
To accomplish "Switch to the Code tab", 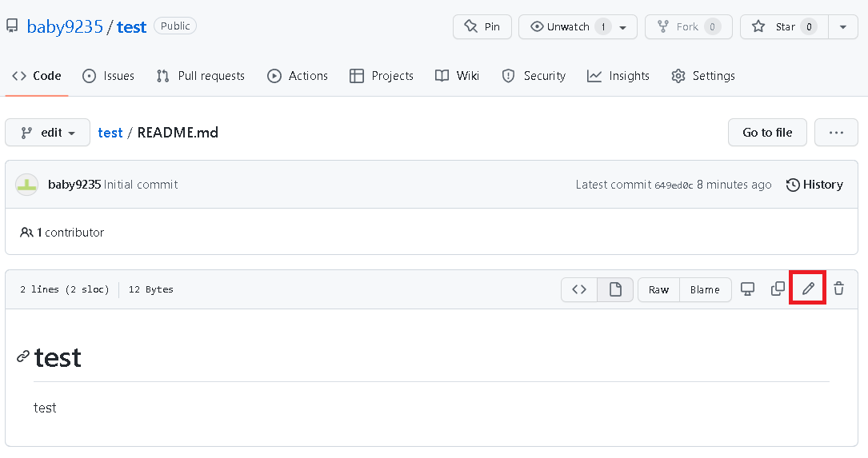I will (37, 76).
